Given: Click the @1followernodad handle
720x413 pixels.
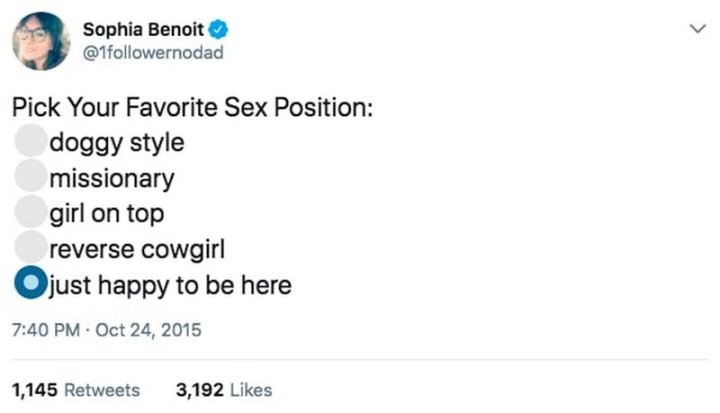Looking at the screenshot, I should (153, 52).
